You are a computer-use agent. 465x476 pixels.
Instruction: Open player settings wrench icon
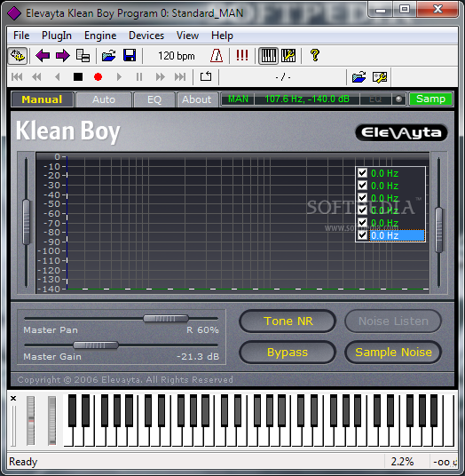click(380, 77)
